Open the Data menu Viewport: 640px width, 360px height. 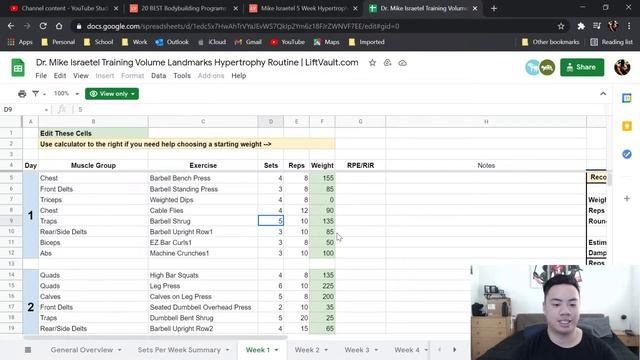click(158, 76)
